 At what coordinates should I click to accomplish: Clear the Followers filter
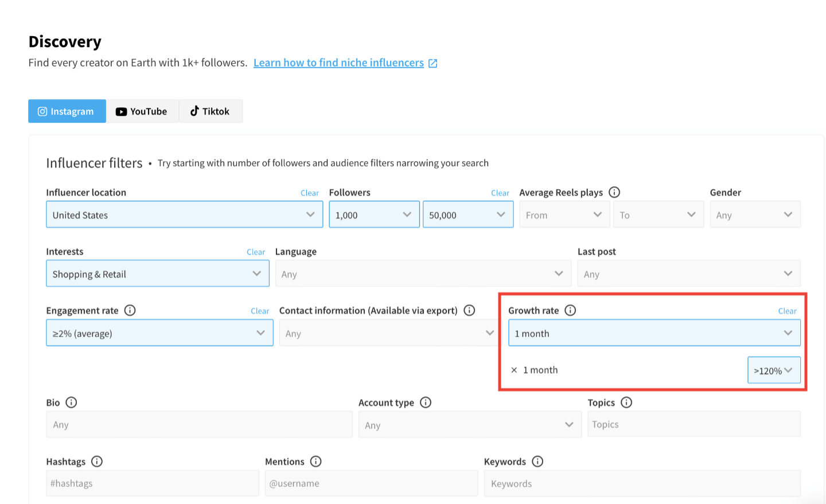(500, 193)
